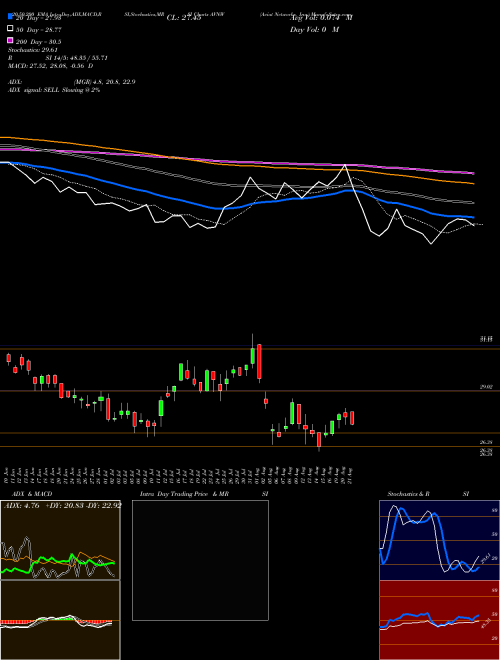Image resolution: width=500 pixels, height=660 pixels.
Task: Click the ADX (MGR) 4.8, 20.8, 22.9 values
Action: click(104, 82)
